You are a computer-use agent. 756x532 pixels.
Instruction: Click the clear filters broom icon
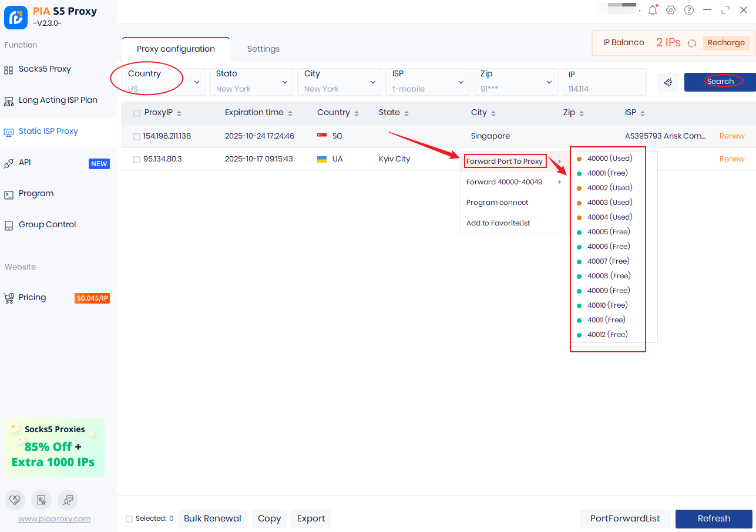click(x=668, y=82)
